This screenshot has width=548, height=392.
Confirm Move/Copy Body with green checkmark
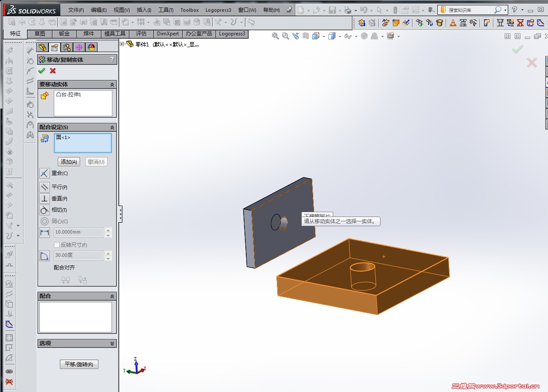click(x=42, y=70)
